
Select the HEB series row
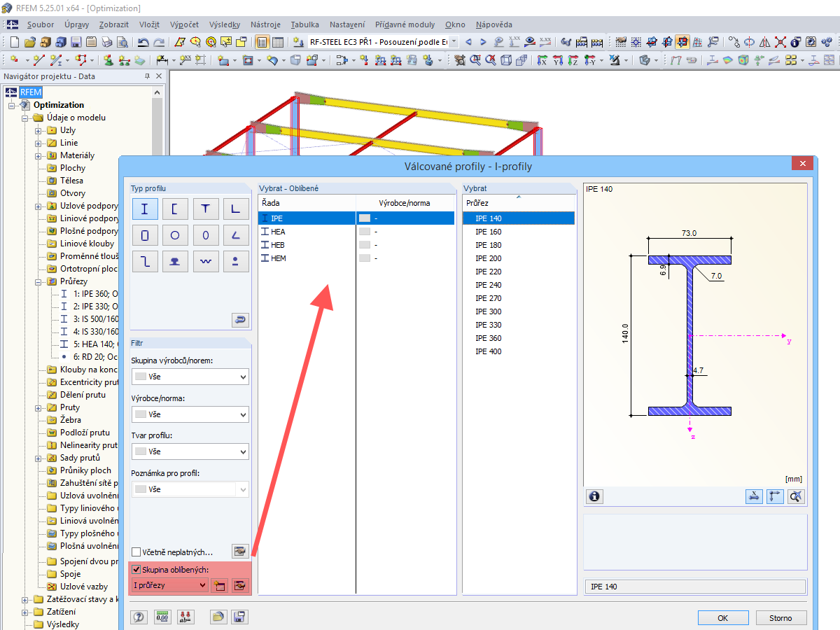click(356, 245)
